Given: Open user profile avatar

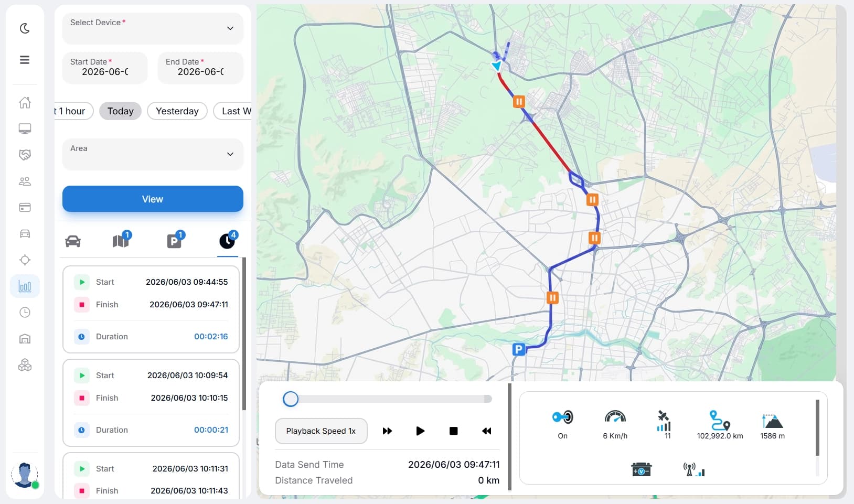Looking at the screenshot, I should pos(25,475).
